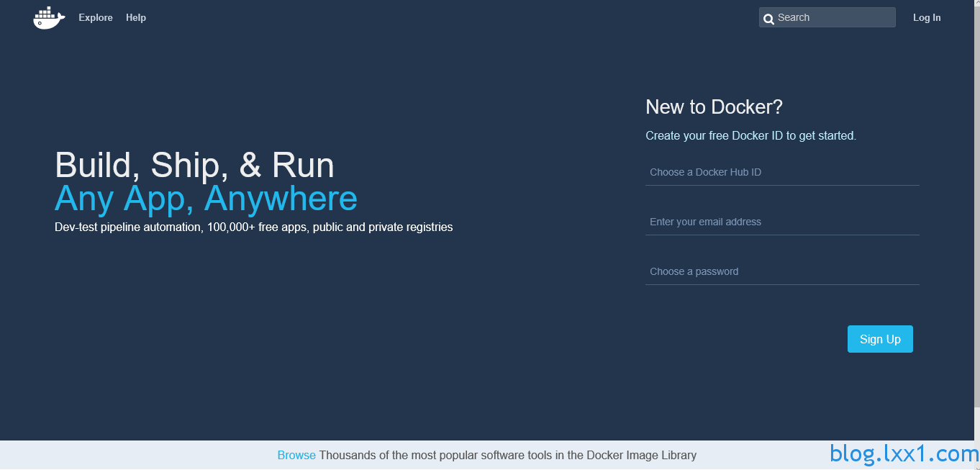Click the Log In link

(x=927, y=17)
